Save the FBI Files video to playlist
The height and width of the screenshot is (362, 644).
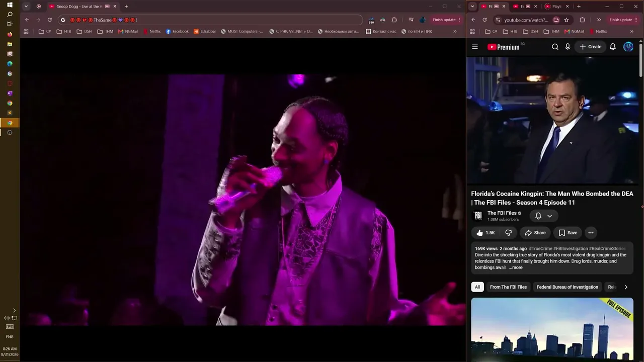pos(568,233)
